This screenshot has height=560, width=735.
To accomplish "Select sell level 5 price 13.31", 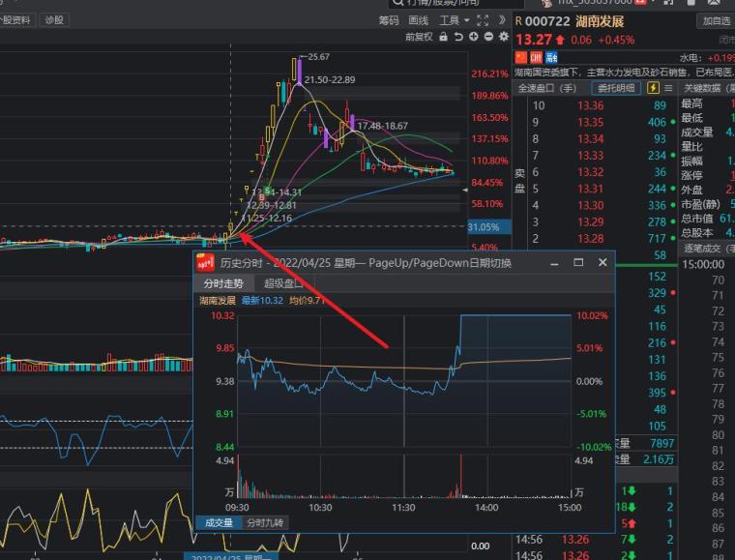I will (590, 189).
